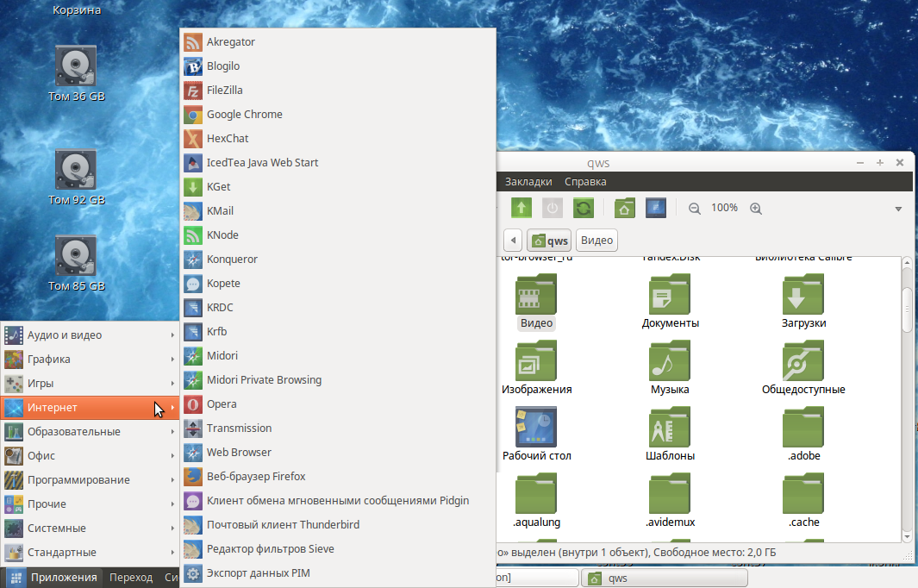Expand Прочие category submenu
The image size is (918, 588).
click(90, 504)
